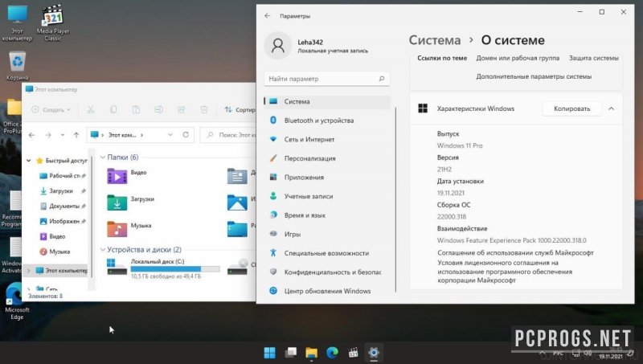Viewport: 643px width, 364px height.
Task: Go back in Explorer navigation
Action: click(31, 135)
